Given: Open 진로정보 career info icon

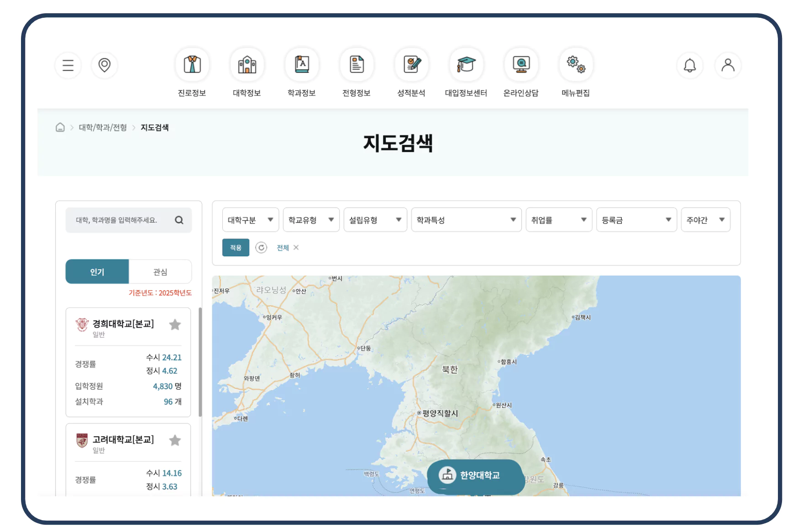Looking at the screenshot, I should point(192,64).
